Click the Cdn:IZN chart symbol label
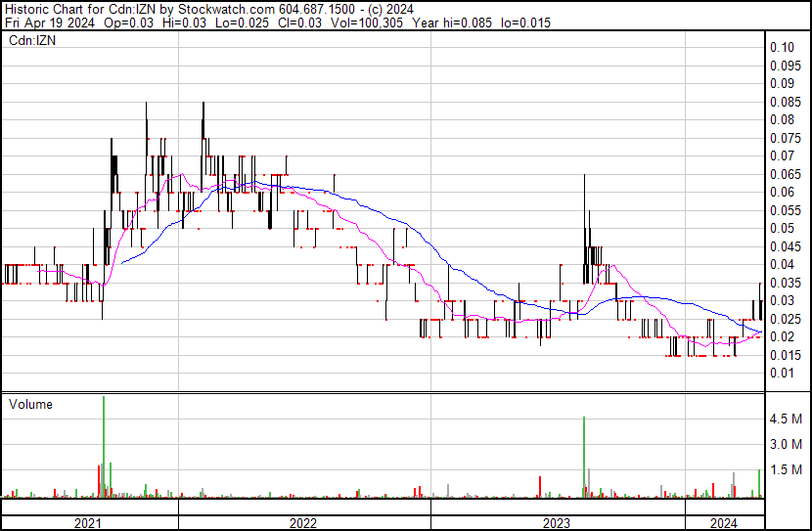Image resolution: width=812 pixels, height=531 pixels. tap(32, 40)
